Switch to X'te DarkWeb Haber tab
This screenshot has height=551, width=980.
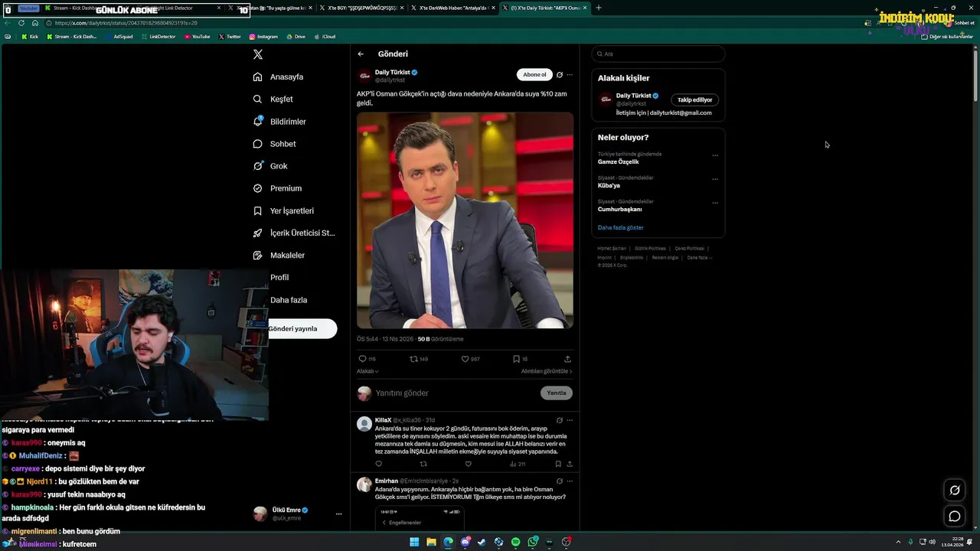(453, 8)
